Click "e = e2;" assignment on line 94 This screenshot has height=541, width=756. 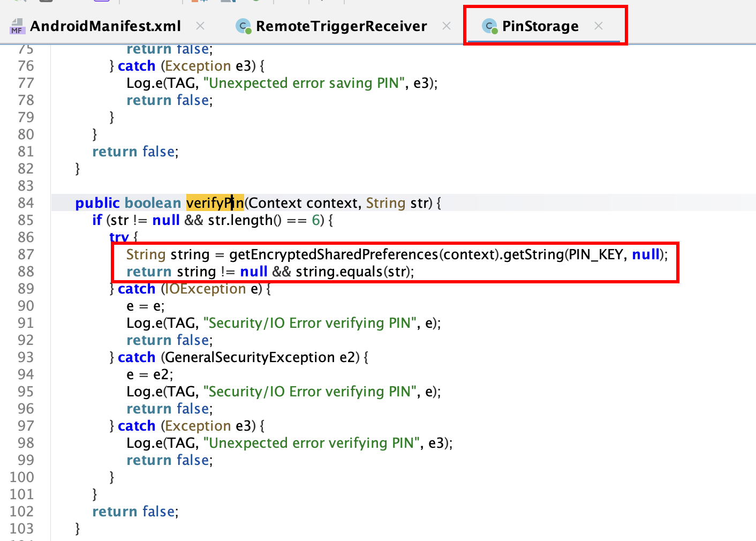click(150, 374)
